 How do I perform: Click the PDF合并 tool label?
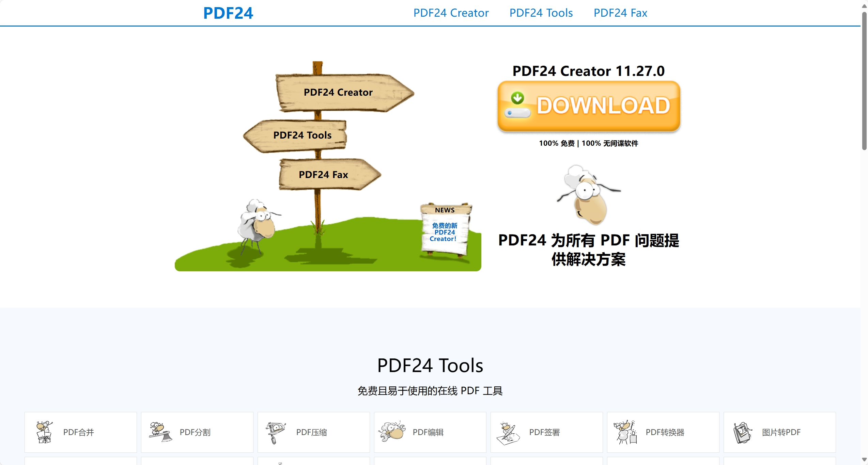tap(79, 432)
